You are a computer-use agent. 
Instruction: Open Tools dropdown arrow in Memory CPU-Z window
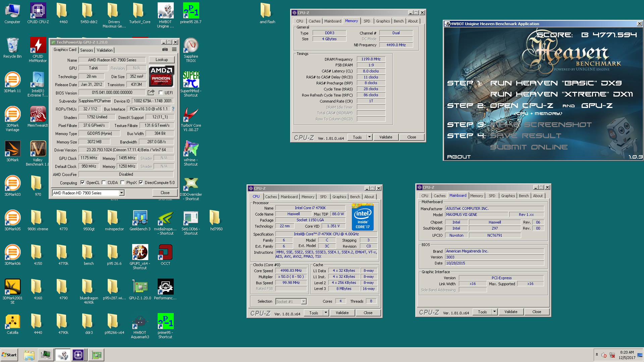(369, 137)
